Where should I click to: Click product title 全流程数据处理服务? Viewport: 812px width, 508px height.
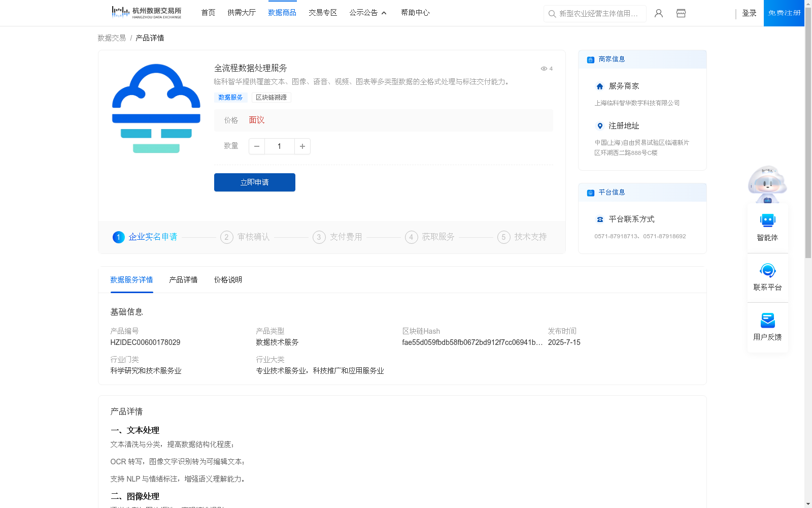[251, 68]
